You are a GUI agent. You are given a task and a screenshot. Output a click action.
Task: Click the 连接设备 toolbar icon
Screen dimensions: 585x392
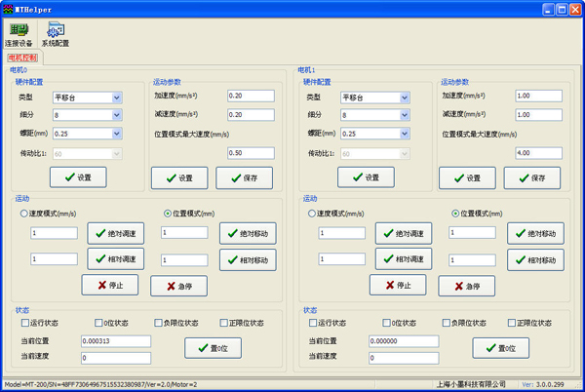[18, 34]
